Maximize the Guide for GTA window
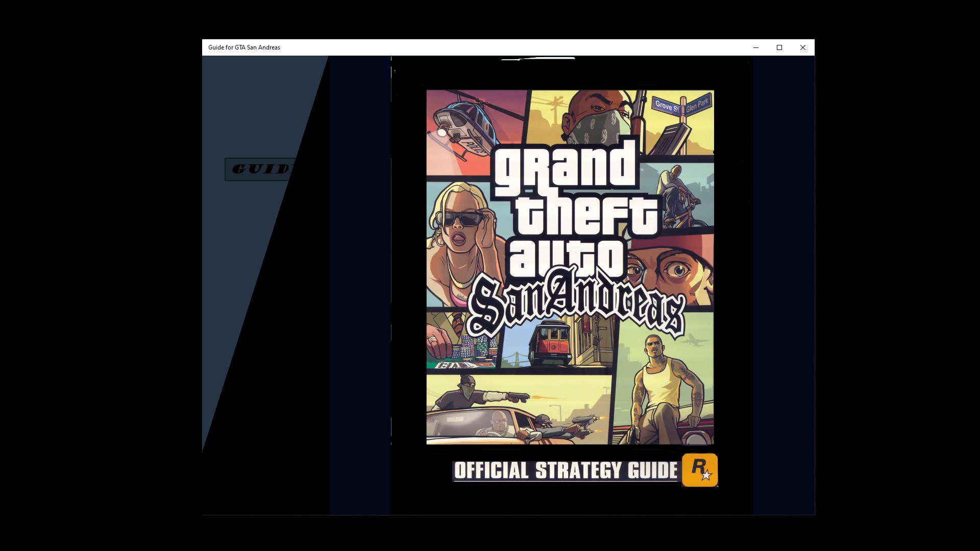The height and width of the screenshot is (551, 980). click(x=779, y=47)
